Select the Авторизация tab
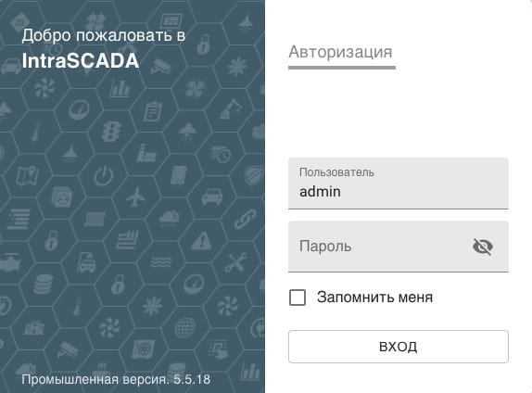The width and height of the screenshot is (532, 393). coord(341,53)
